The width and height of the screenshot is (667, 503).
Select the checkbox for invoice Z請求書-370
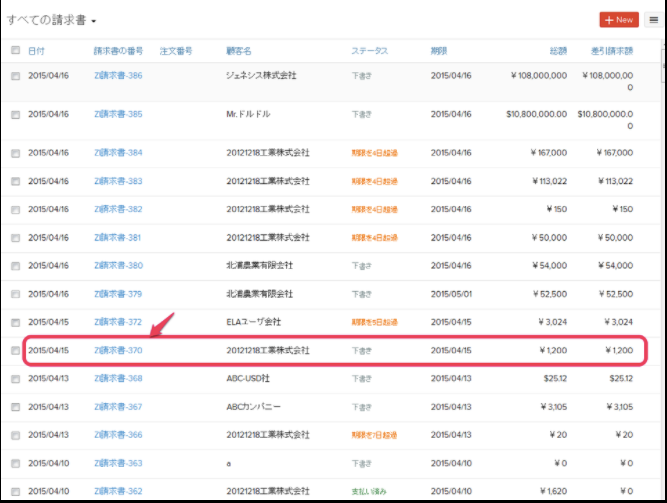[x=15, y=351]
